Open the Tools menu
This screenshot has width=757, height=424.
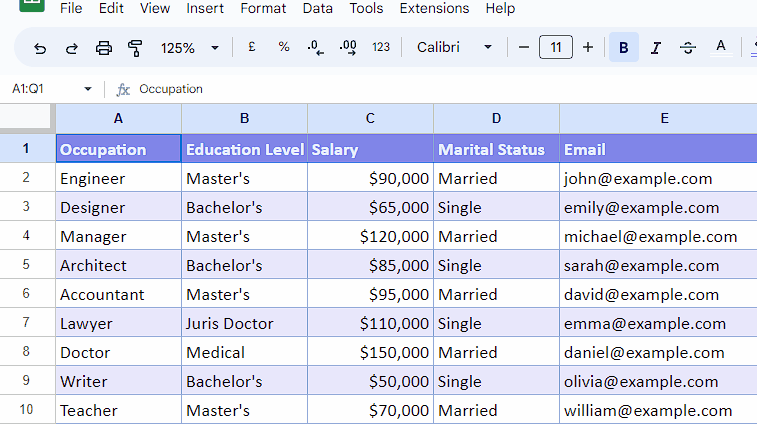366,8
